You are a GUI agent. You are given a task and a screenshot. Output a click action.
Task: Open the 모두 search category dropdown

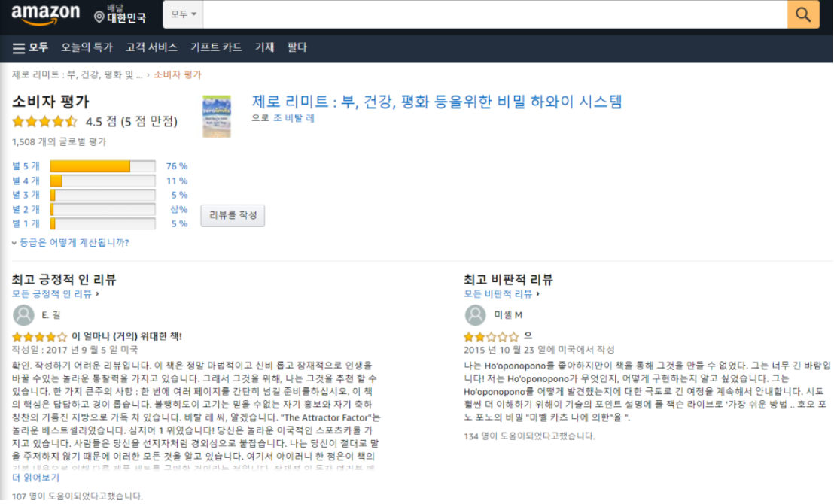click(x=183, y=14)
